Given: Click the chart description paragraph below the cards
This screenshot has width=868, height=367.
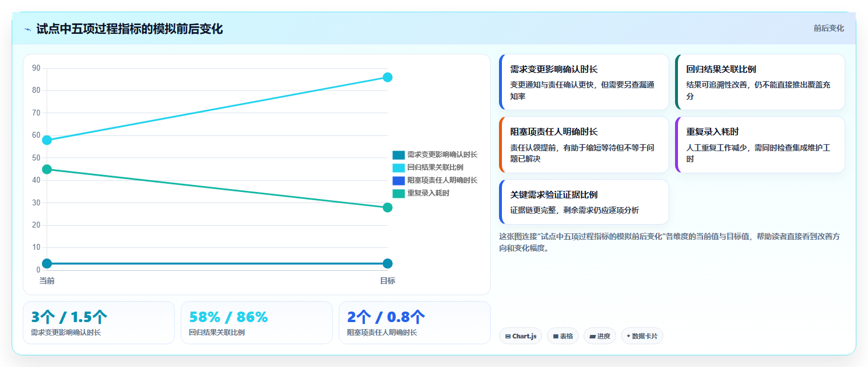Looking at the screenshot, I should point(670,242).
